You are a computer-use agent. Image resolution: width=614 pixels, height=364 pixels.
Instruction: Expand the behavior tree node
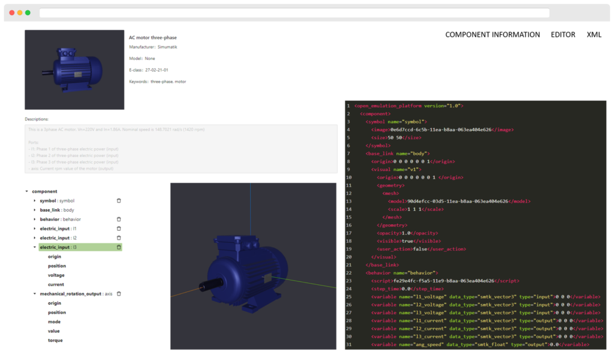pyautogui.click(x=34, y=219)
